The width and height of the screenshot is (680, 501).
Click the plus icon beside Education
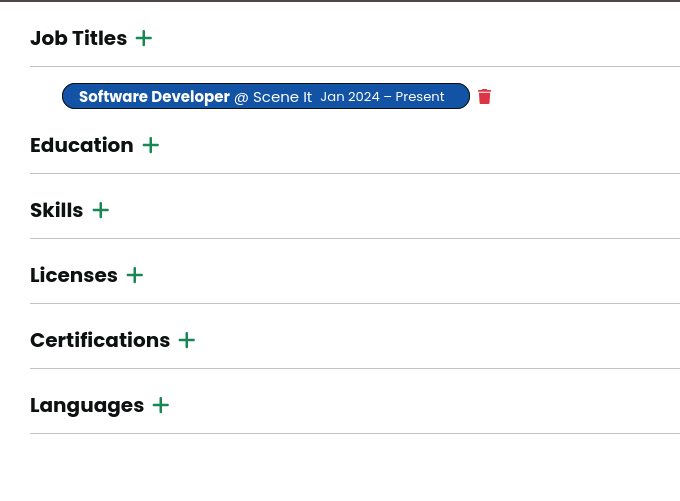(x=150, y=145)
